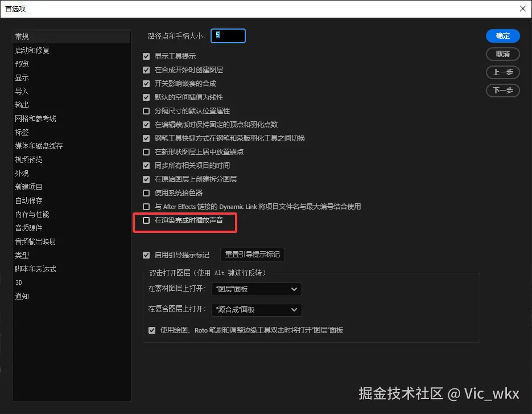532x414 pixels.
Task: Open the 显示 preferences section
Action: 72,77
